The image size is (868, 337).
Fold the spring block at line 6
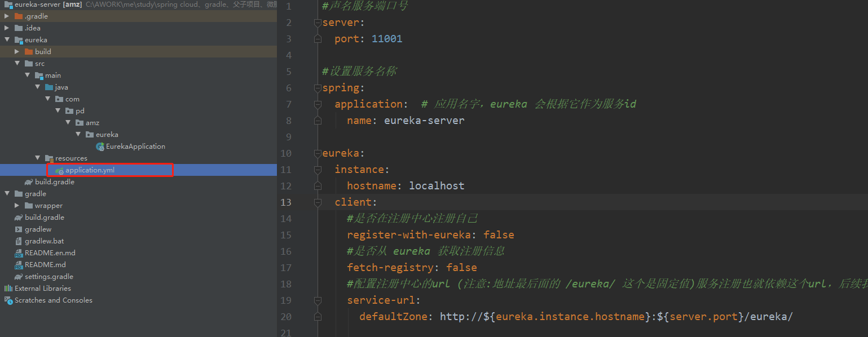318,88
